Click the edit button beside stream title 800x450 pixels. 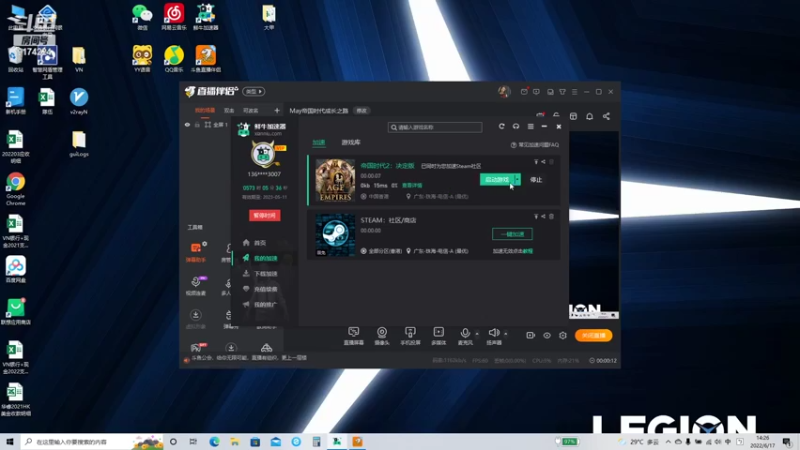361,111
